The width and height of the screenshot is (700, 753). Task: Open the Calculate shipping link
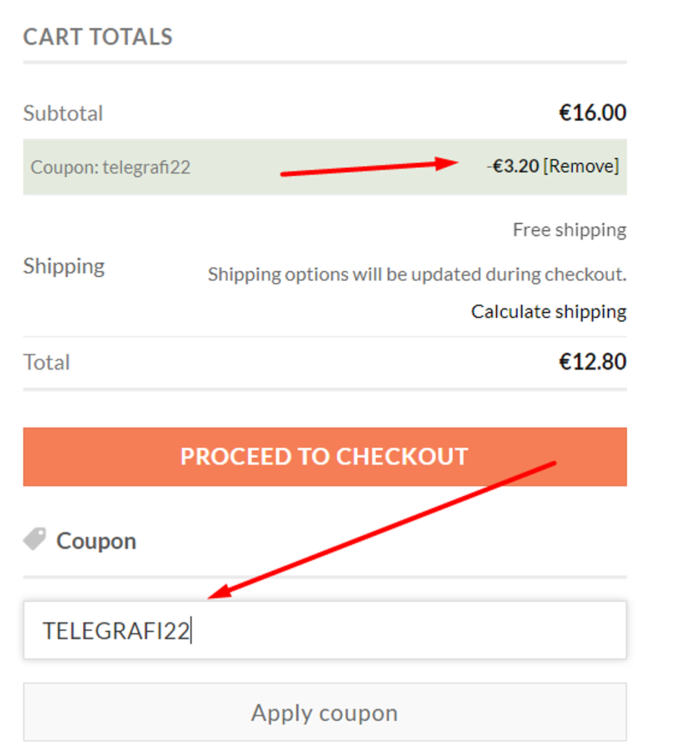pos(549,311)
